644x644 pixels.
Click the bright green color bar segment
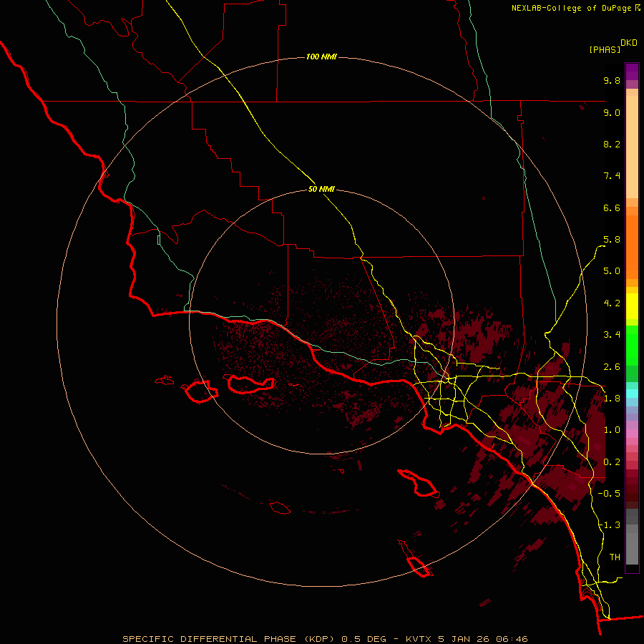tap(632, 346)
